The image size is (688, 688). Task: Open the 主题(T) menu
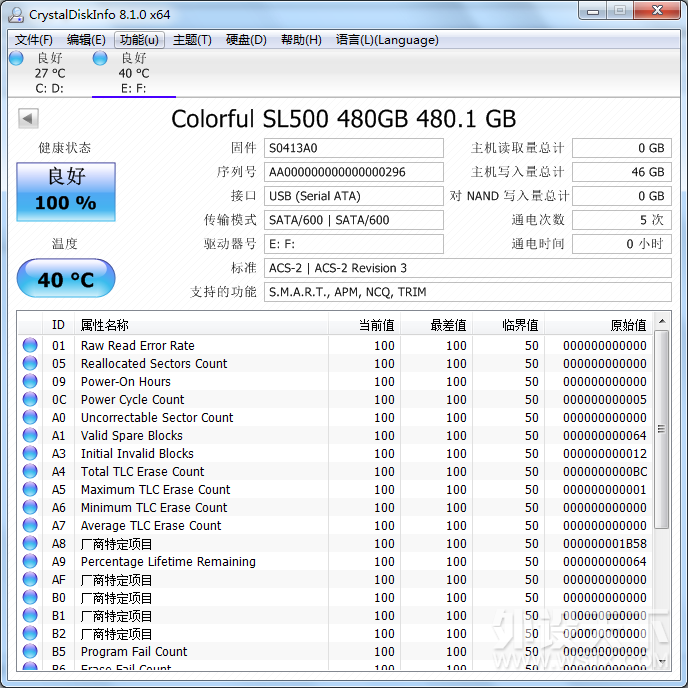192,40
